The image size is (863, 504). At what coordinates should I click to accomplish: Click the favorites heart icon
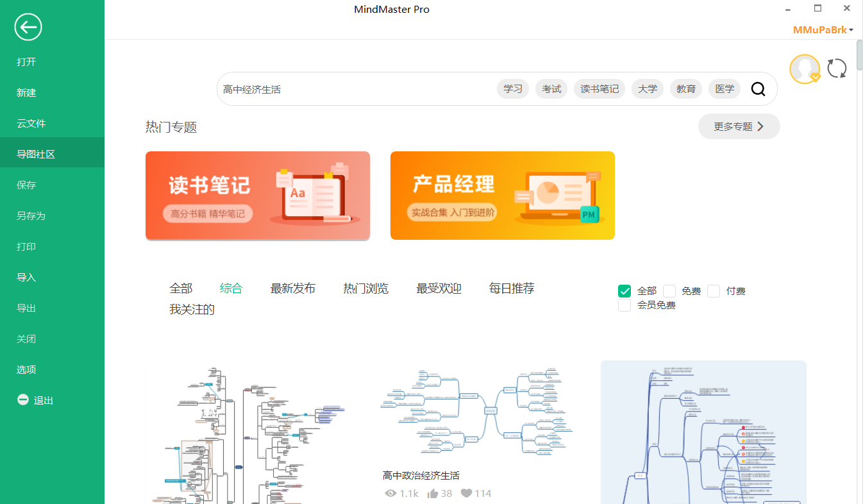coord(466,493)
